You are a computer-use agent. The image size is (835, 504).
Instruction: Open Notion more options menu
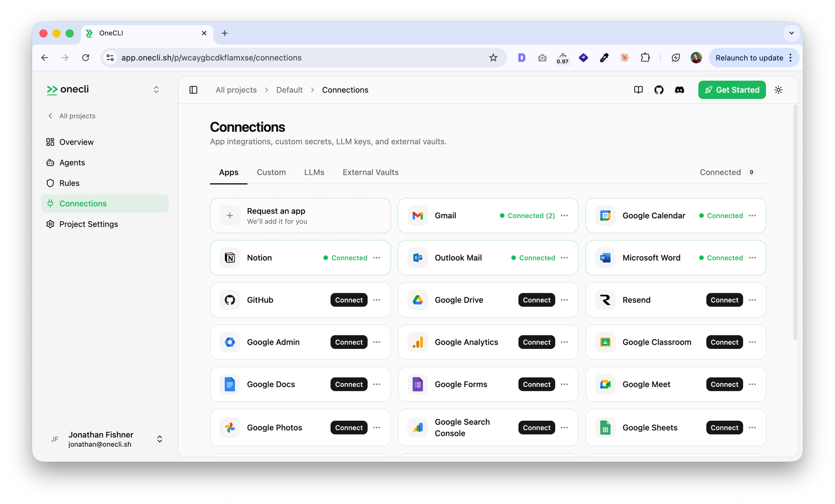click(x=377, y=258)
